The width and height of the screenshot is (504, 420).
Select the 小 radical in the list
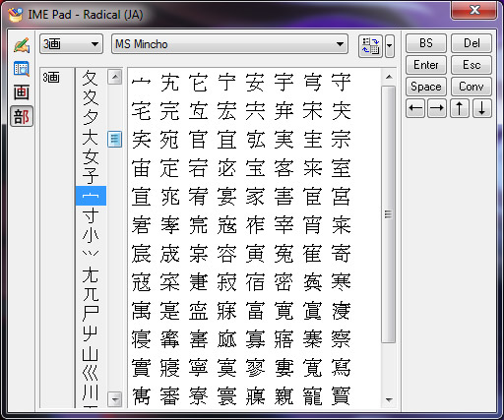[x=91, y=235]
